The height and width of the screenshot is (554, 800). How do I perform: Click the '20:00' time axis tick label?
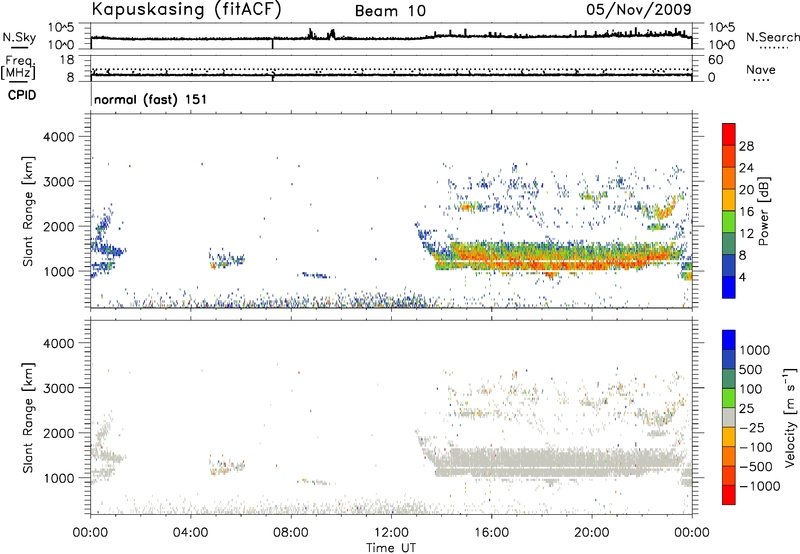pyautogui.click(x=591, y=533)
